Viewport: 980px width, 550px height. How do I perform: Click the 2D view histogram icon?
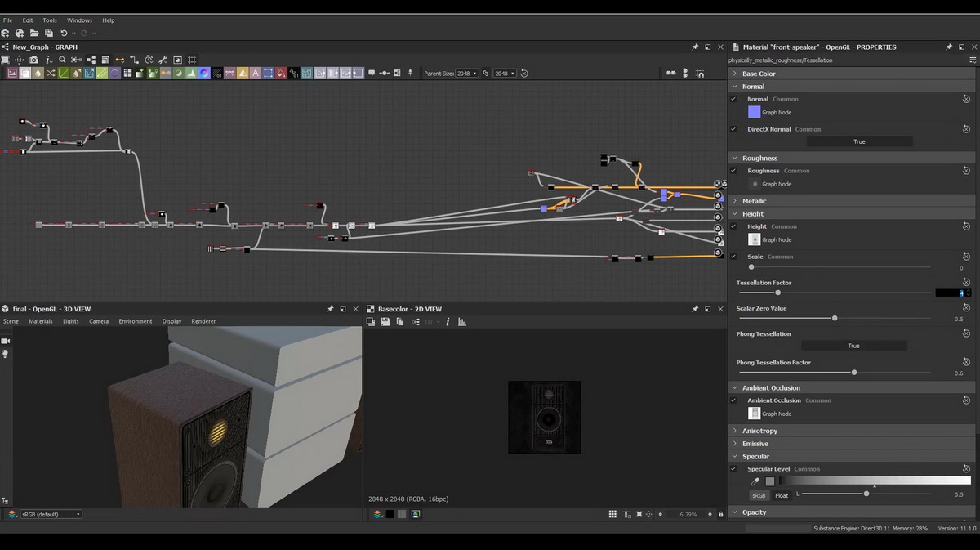click(x=462, y=322)
